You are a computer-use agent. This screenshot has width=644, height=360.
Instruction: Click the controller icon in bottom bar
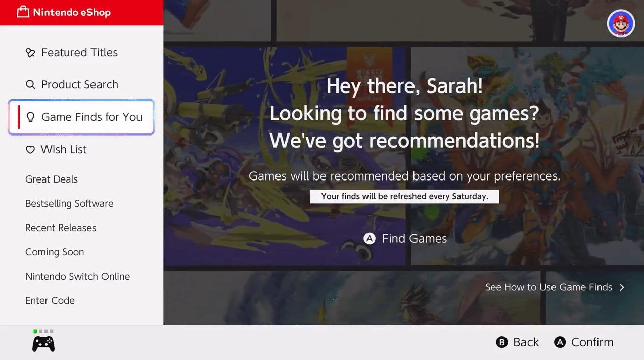43,343
